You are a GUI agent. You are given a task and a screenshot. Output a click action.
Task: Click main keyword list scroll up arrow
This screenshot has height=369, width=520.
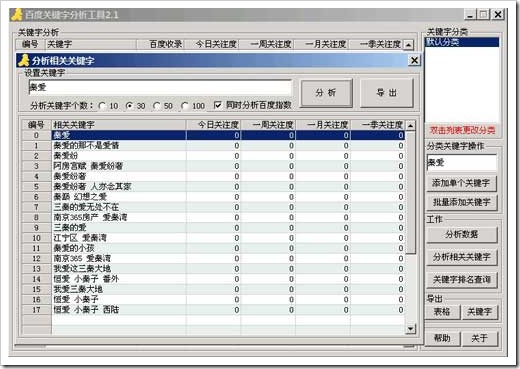(x=409, y=45)
